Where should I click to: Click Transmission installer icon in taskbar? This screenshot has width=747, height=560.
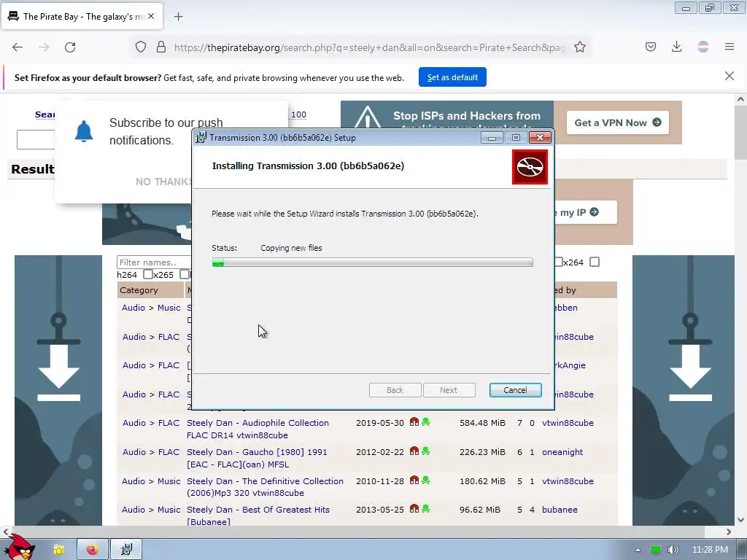[126, 550]
